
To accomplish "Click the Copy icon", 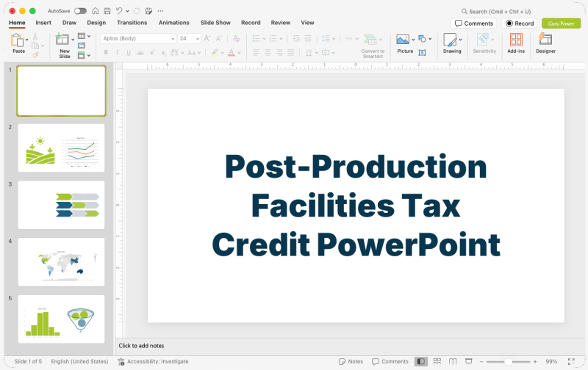I will 35,46.
